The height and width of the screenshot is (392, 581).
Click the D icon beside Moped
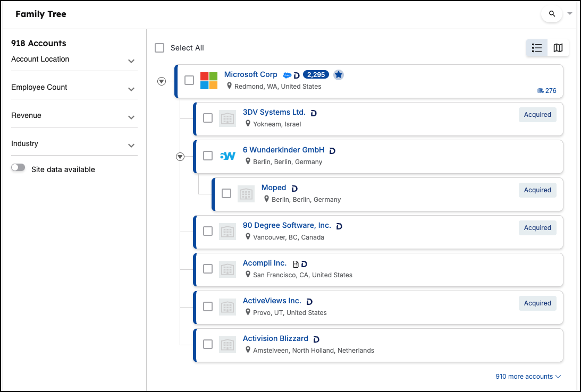(294, 189)
